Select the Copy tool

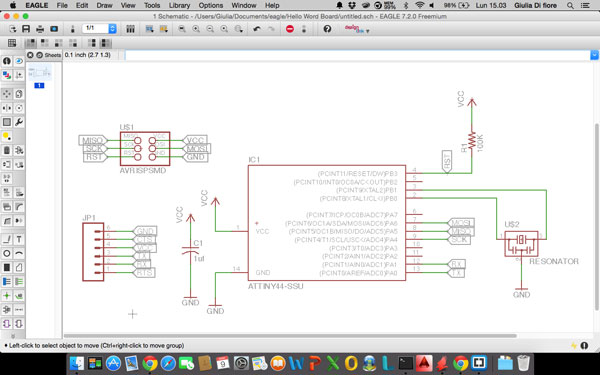pos(19,94)
